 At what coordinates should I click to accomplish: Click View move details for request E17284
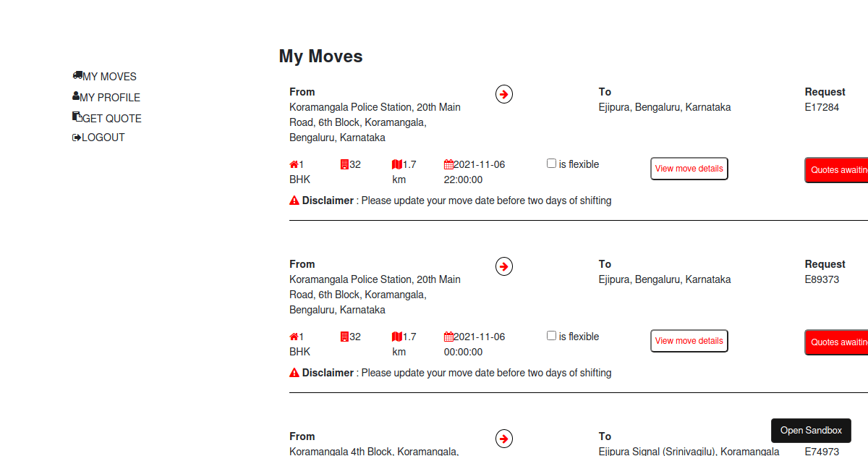click(x=689, y=169)
